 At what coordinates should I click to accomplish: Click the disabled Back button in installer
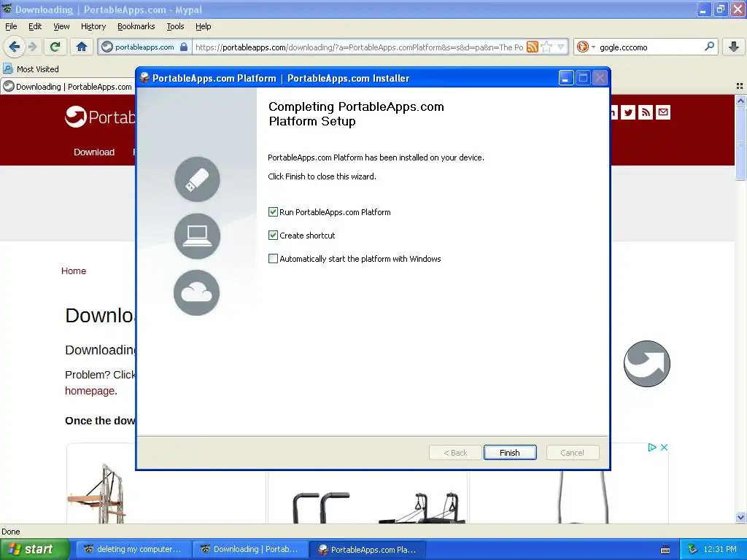coord(455,452)
